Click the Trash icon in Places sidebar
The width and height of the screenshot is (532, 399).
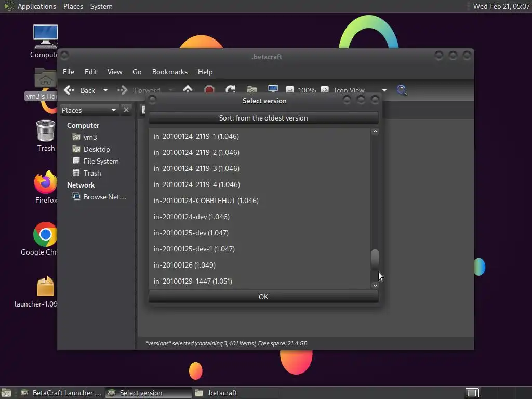click(x=76, y=172)
